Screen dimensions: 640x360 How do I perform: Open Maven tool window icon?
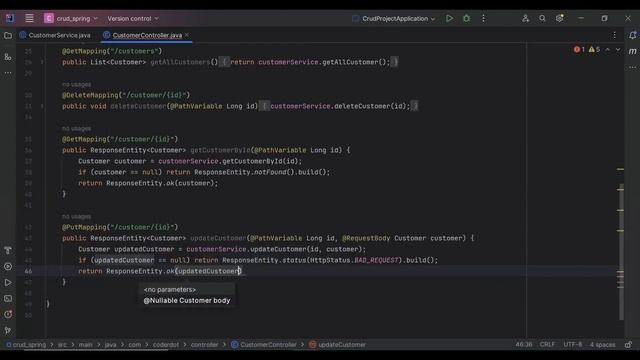(632, 51)
